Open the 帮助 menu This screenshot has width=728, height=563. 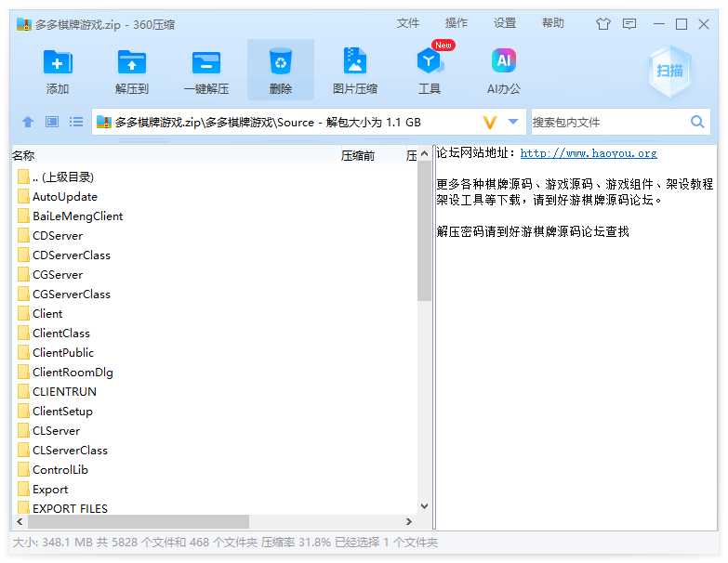pos(553,23)
